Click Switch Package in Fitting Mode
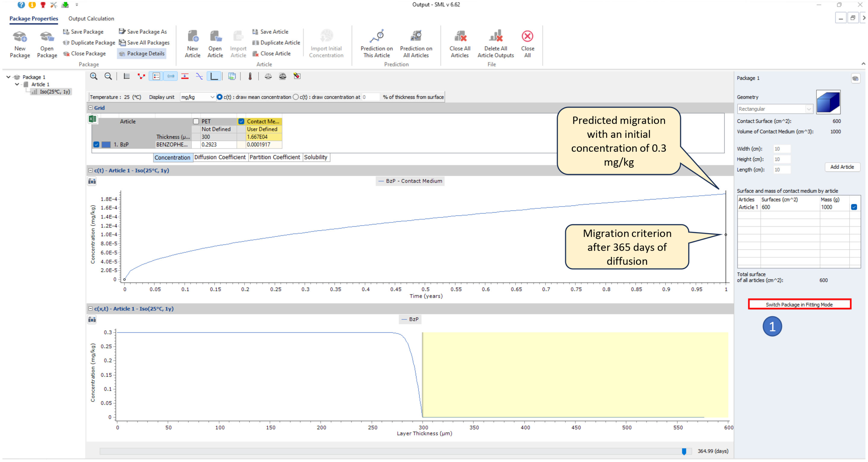 (x=799, y=305)
